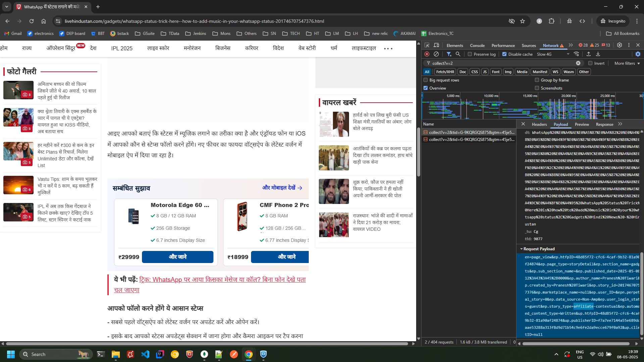Click the network filter text field
Screen dimensions: 644x362
[x=503, y=63]
